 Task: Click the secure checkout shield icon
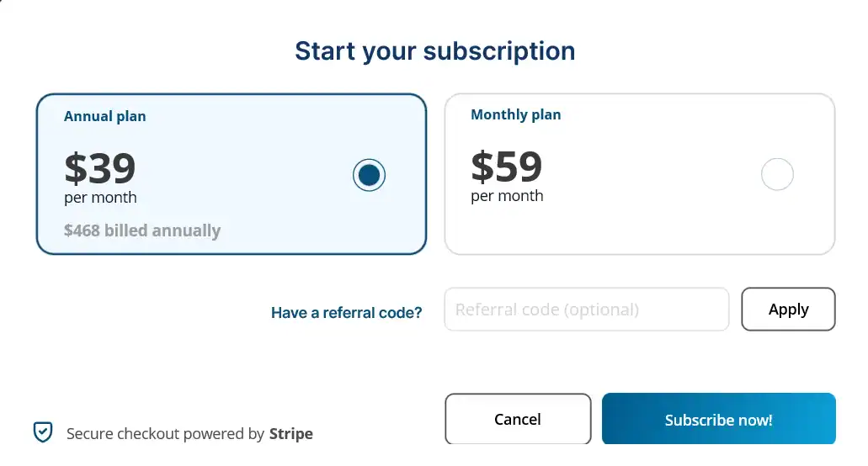point(43,432)
